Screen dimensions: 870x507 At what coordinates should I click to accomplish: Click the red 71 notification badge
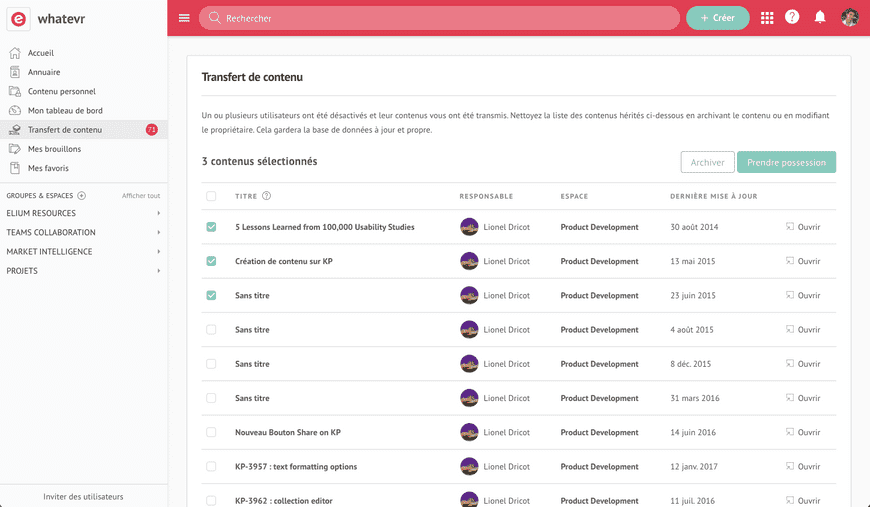coord(151,130)
